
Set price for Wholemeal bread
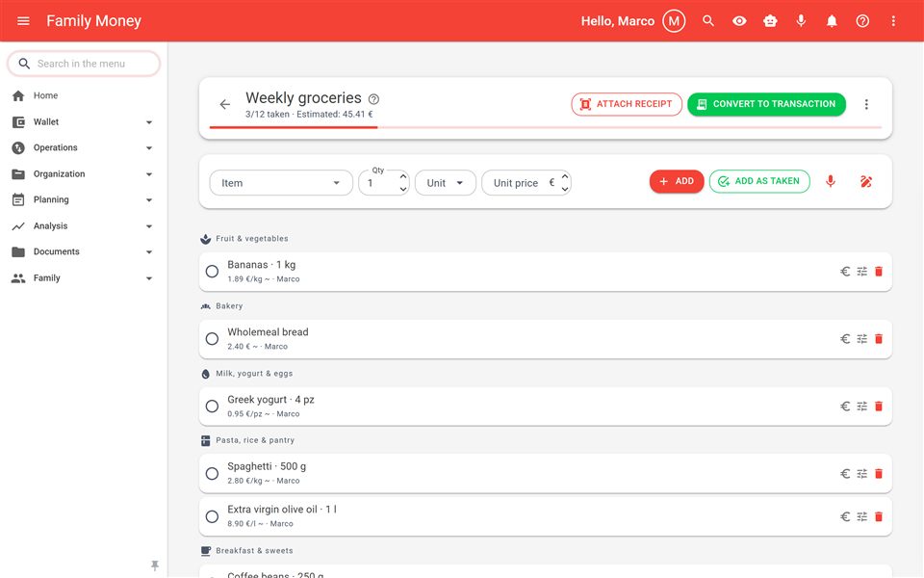coord(845,338)
